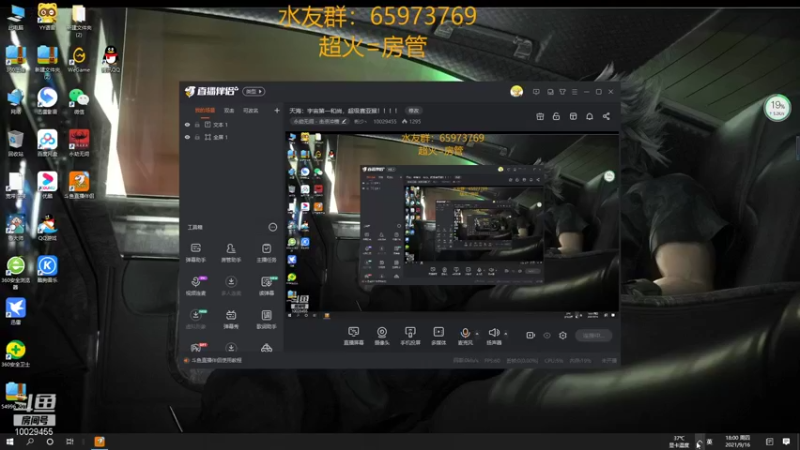Select the 全屏 1 layer row

pos(232,137)
